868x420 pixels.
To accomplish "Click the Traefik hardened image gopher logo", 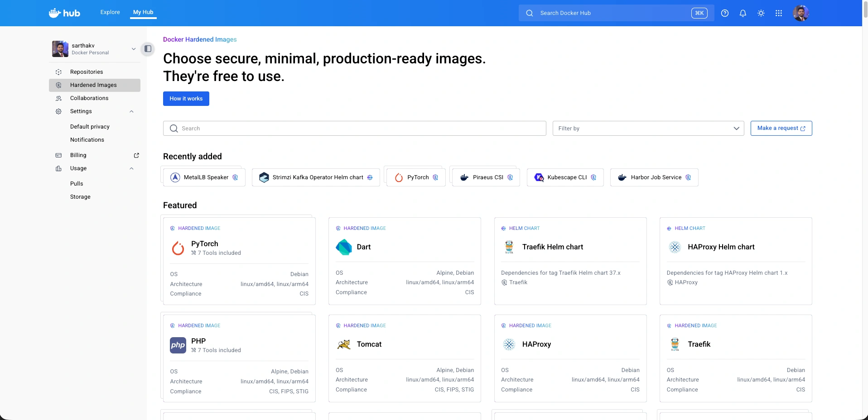I will pos(675,344).
